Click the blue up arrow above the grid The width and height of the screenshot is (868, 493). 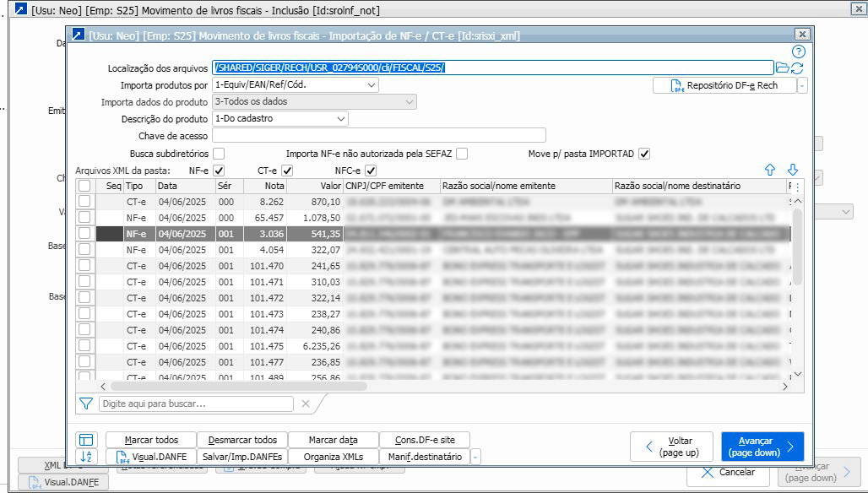click(x=770, y=171)
